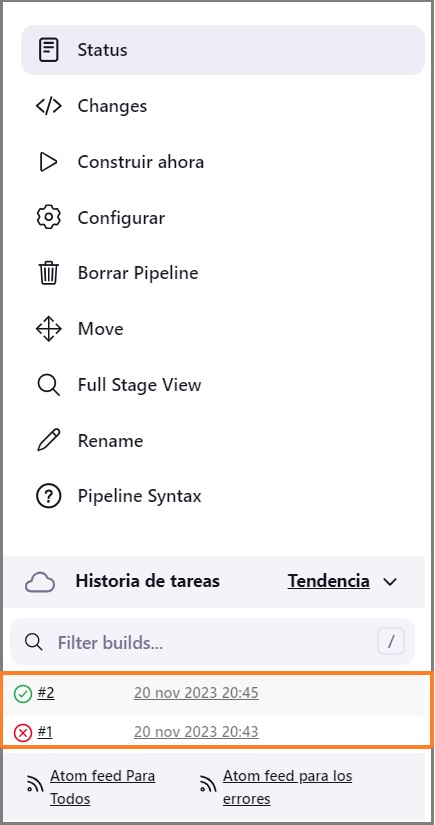
Task: Click the Move arrows icon
Action: pos(49,329)
